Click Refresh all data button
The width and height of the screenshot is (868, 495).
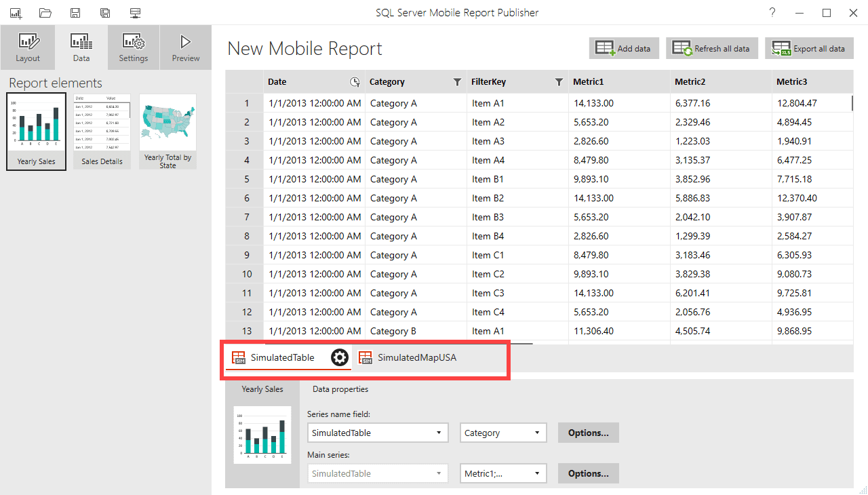[x=712, y=48]
